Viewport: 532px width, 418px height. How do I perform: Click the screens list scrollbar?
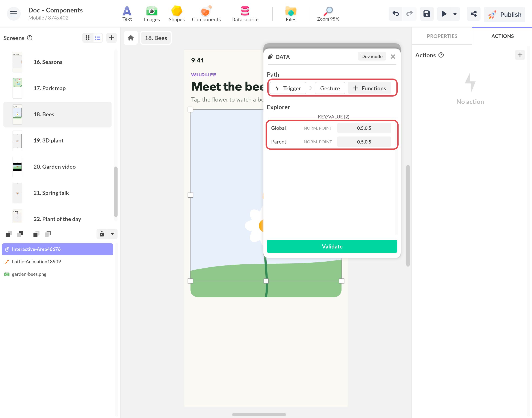click(116, 192)
